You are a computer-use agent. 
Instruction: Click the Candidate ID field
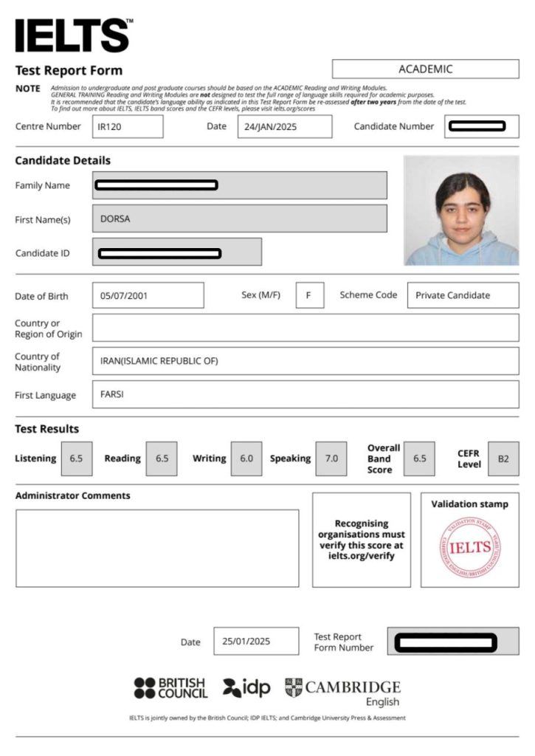(177, 252)
